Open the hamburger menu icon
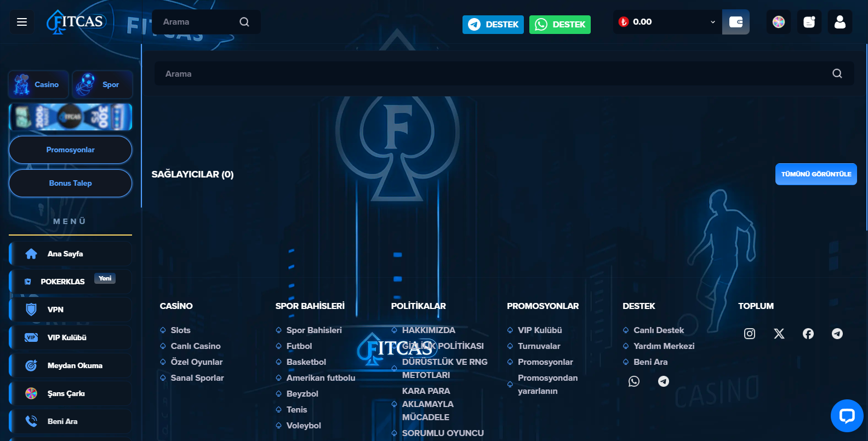The height and width of the screenshot is (441, 868). click(x=22, y=22)
